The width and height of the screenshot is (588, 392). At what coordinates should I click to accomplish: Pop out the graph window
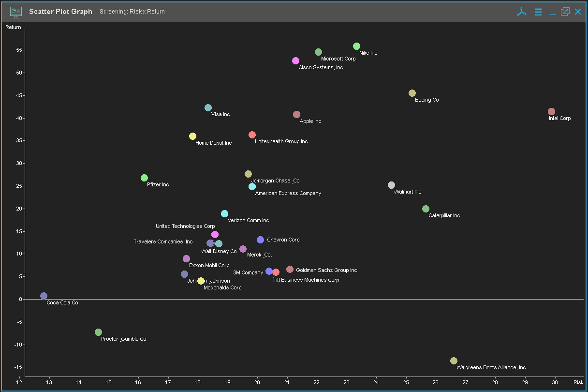565,12
